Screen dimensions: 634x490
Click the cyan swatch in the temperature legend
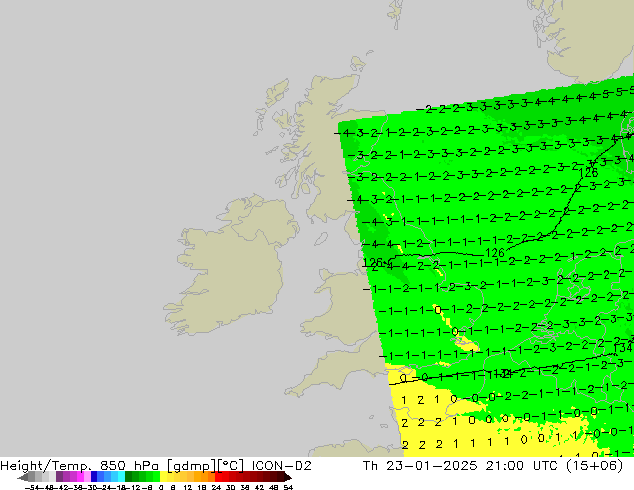tap(121, 477)
